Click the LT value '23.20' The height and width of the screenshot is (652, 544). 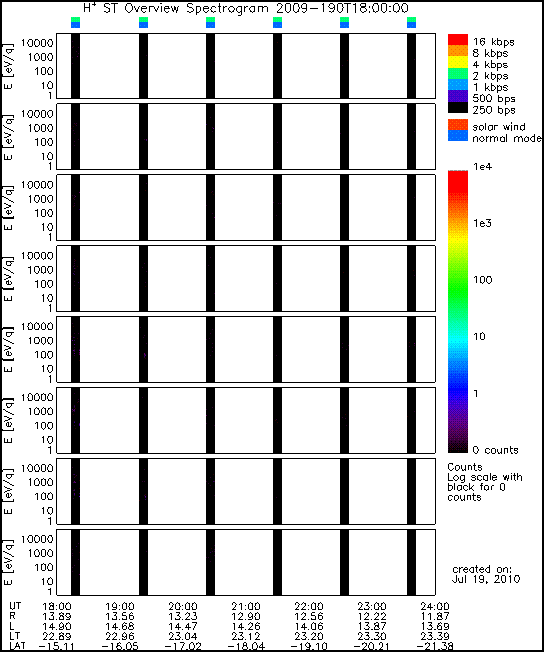point(309,637)
